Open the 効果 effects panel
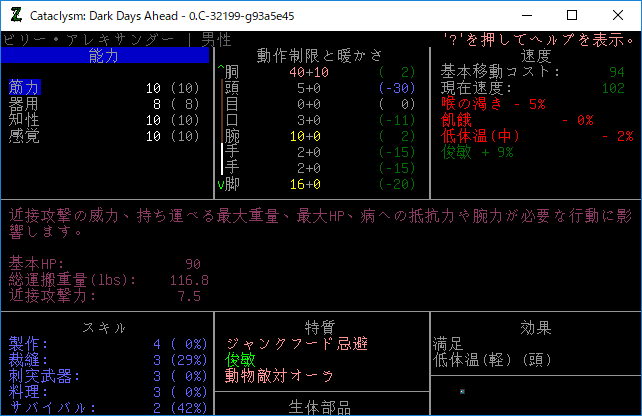This screenshot has width=642, height=416. 535,328
